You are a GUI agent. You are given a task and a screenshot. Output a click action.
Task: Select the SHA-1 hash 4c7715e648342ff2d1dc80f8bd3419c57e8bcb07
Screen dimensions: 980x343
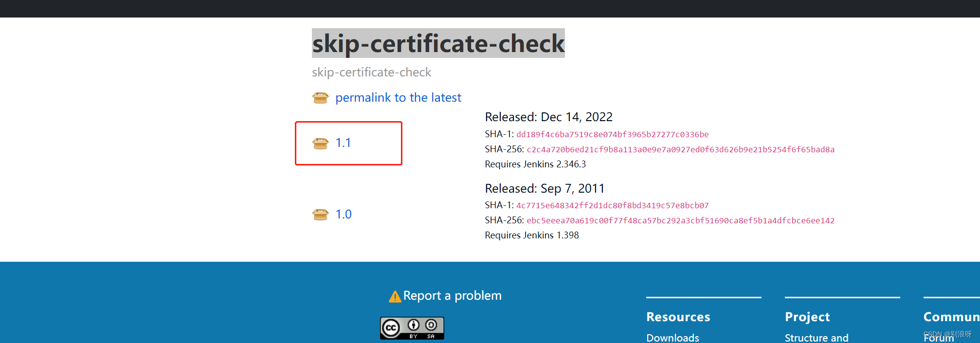coord(612,205)
